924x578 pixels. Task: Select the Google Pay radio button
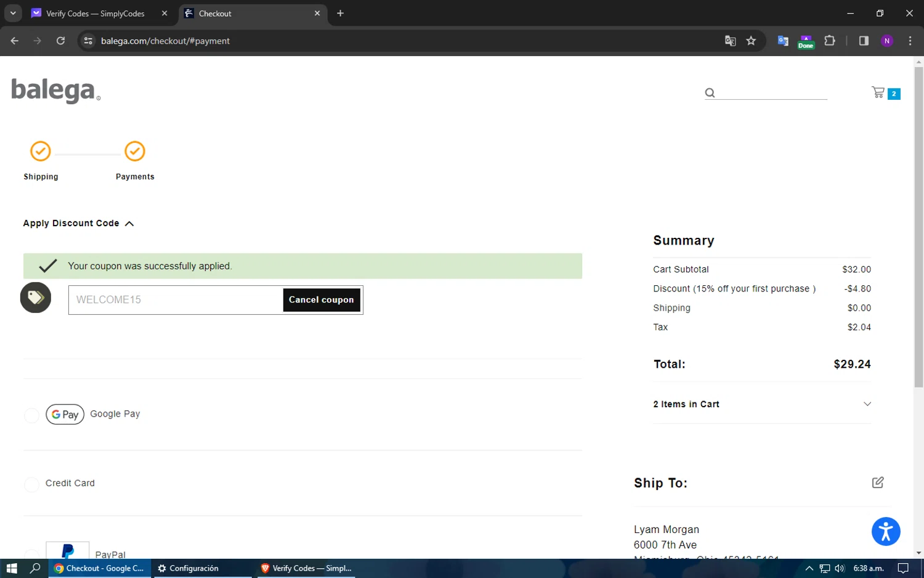click(31, 415)
